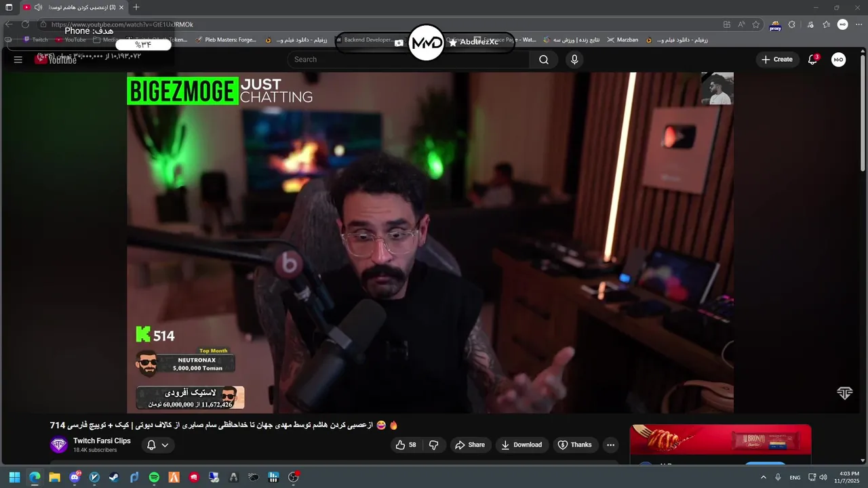Open browser favorites list icon
This screenshot has height=488, width=868.
(826, 24)
